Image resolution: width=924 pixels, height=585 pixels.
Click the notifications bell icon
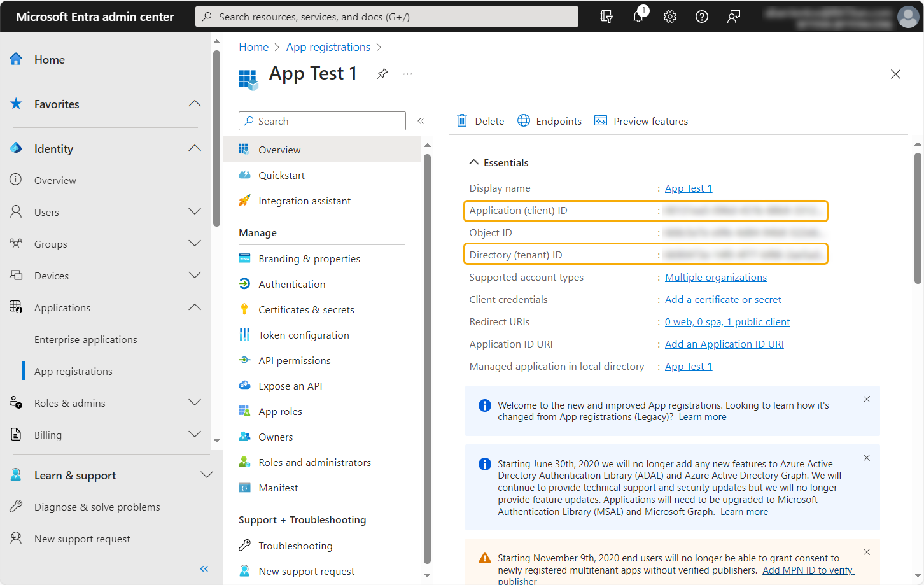pyautogui.click(x=638, y=17)
